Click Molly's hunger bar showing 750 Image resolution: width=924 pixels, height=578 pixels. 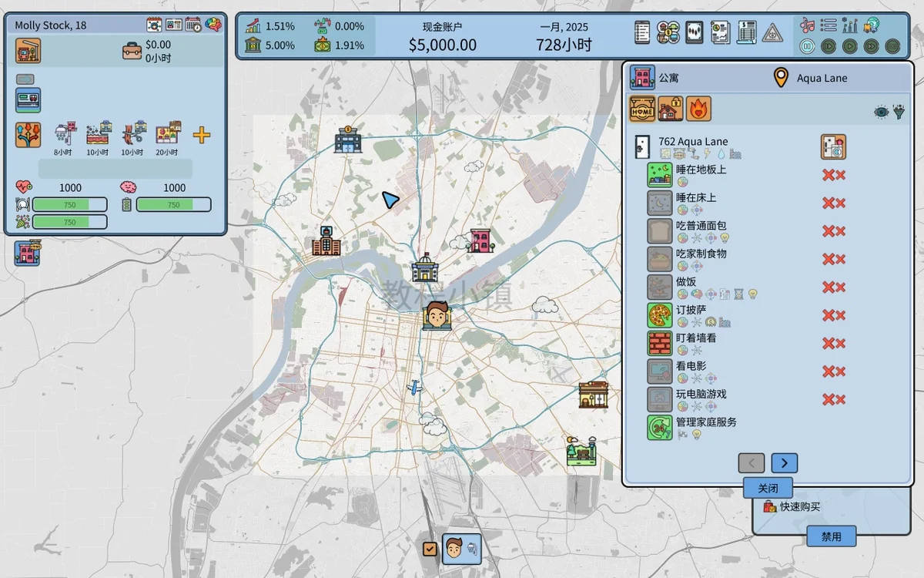pyautogui.click(x=71, y=204)
